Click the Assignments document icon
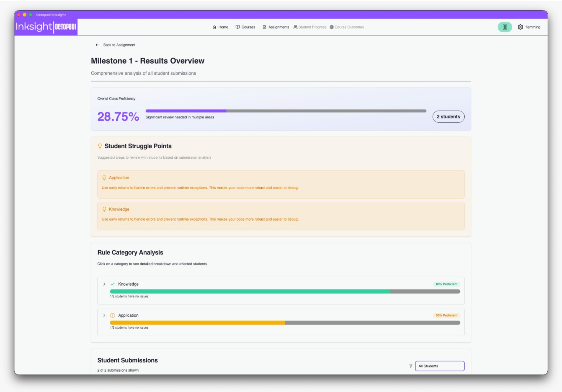The image size is (562, 392). point(264,27)
